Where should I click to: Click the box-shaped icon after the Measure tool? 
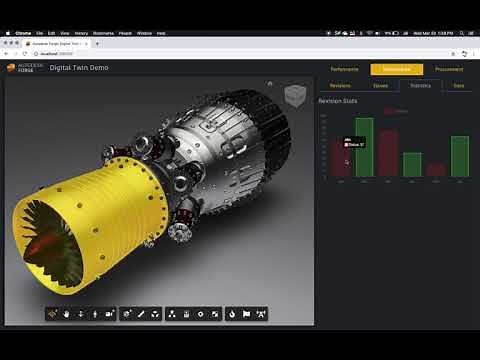[155, 314]
